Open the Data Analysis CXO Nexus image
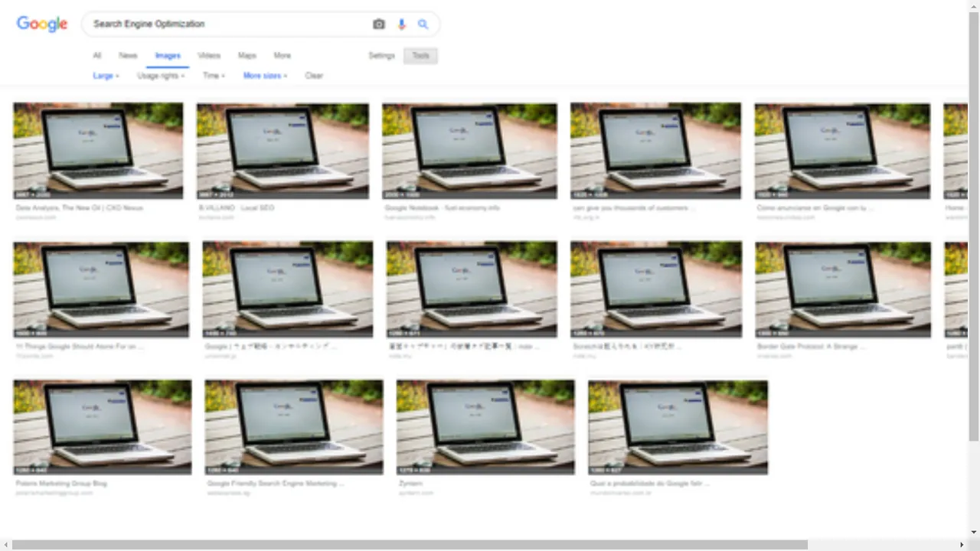The width and height of the screenshot is (980, 551). point(98,151)
